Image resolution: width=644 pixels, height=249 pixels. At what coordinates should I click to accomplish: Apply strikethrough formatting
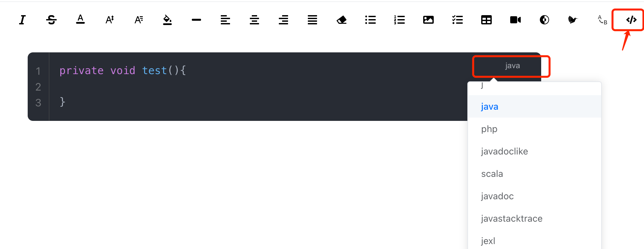[51, 20]
